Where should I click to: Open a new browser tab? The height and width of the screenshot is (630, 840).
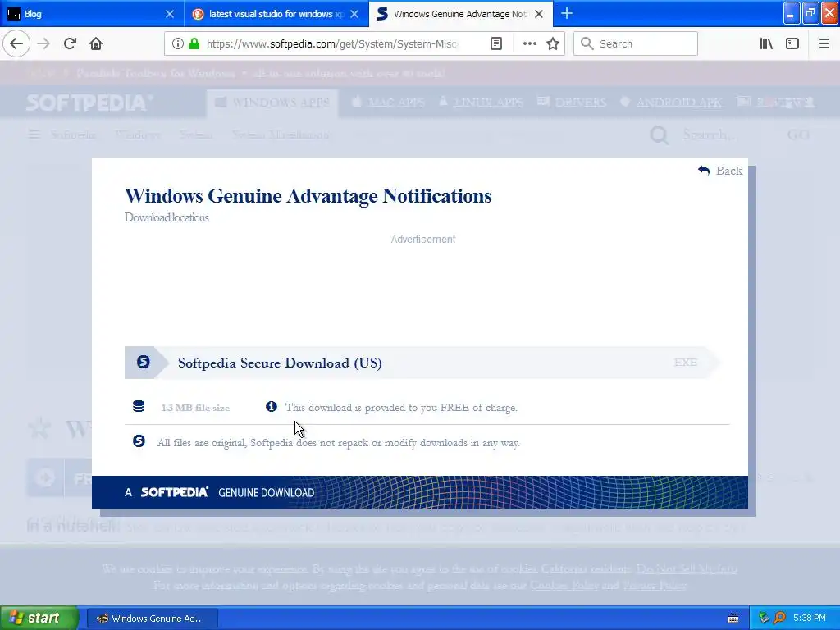coord(566,13)
